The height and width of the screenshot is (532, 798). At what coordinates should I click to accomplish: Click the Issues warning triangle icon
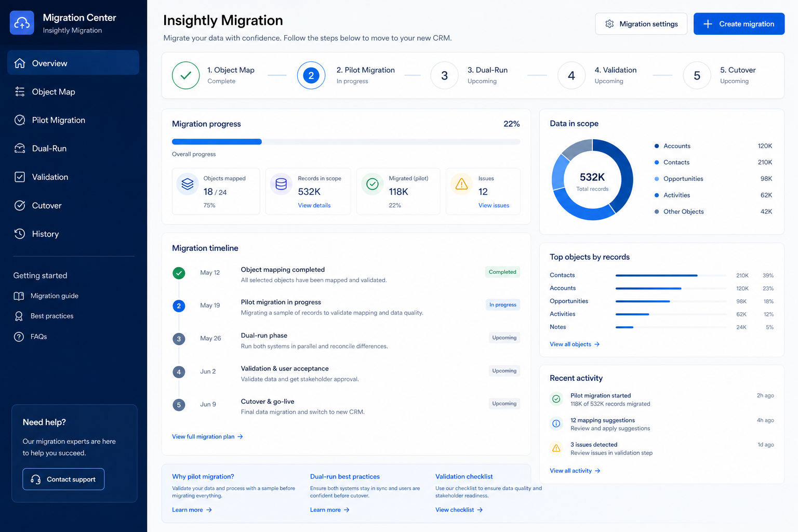pyautogui.click(x=461, y=184)
